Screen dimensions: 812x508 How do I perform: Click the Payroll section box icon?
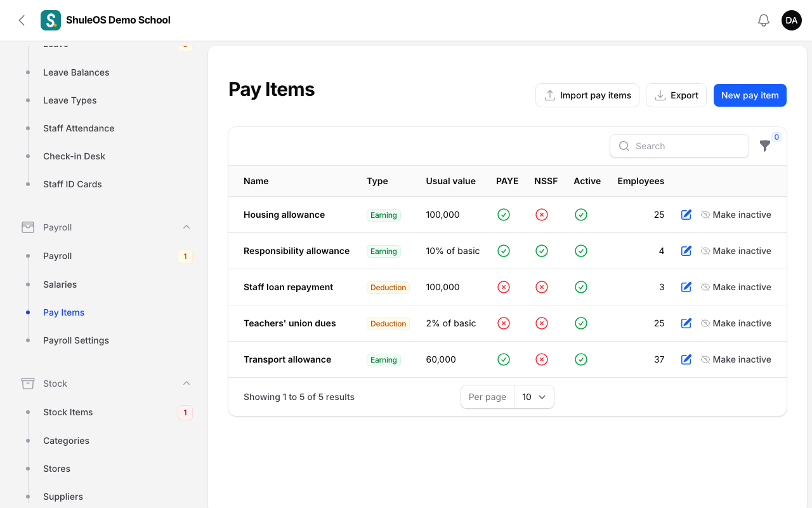tap(28, 227)
